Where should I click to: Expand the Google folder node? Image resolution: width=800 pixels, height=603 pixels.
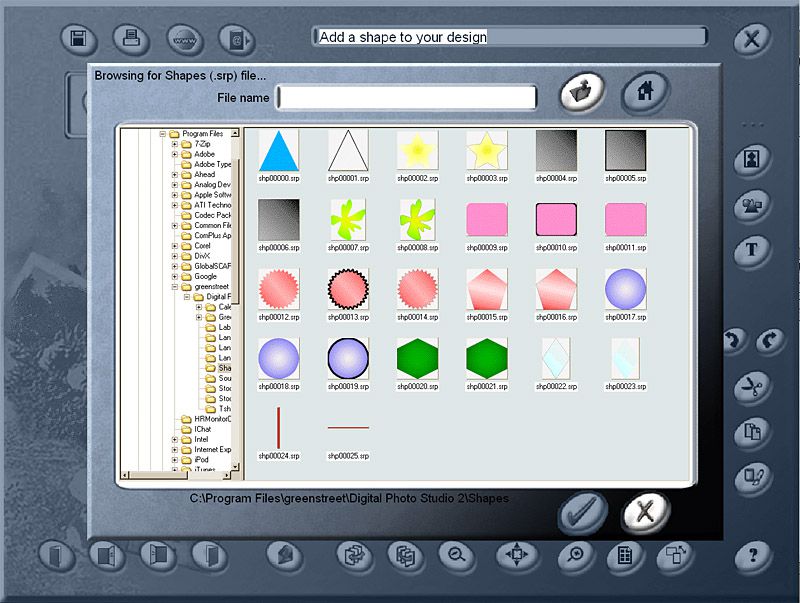(174, 276)
